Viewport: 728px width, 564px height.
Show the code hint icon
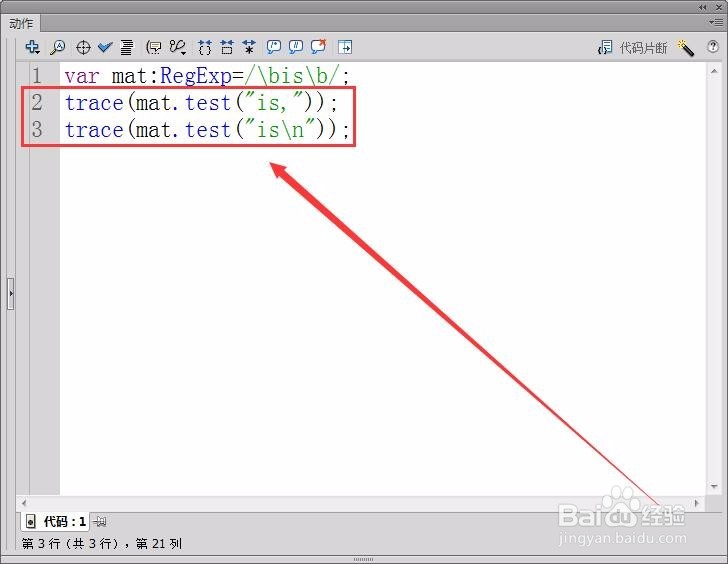pos(154,47)
